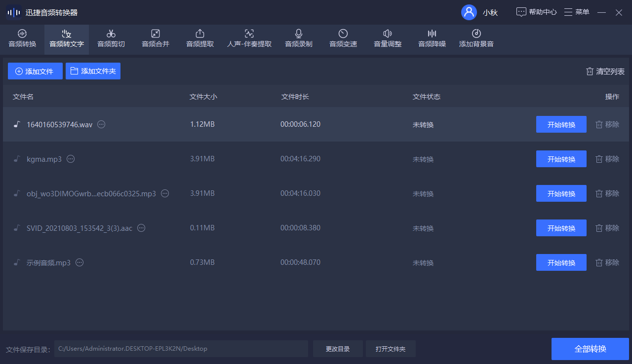Viewport: 632px width, 364px height.
Task: Select file name 1640160539746.wav
Action: (x=59, y=124)
